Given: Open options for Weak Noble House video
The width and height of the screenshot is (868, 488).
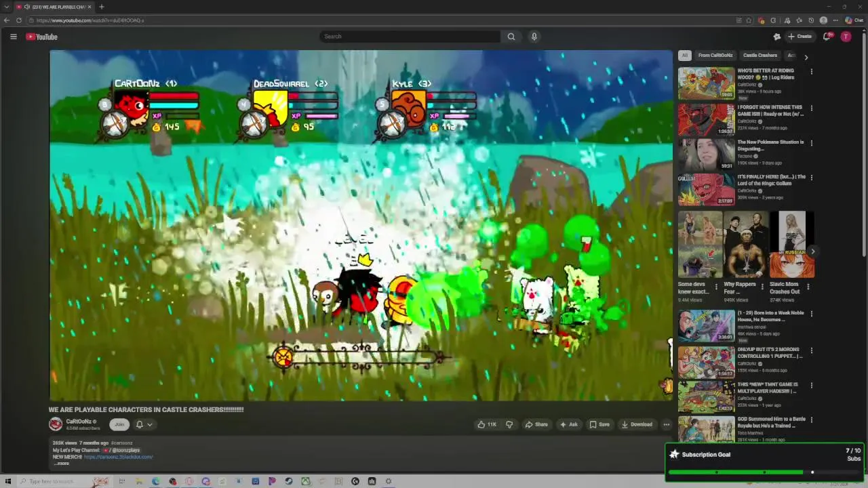Looking at the screenshot, I should [811, 314].
